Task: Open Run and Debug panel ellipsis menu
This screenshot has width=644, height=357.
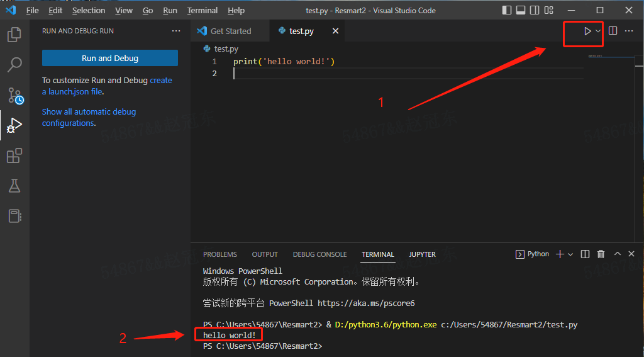Action: 176,31
